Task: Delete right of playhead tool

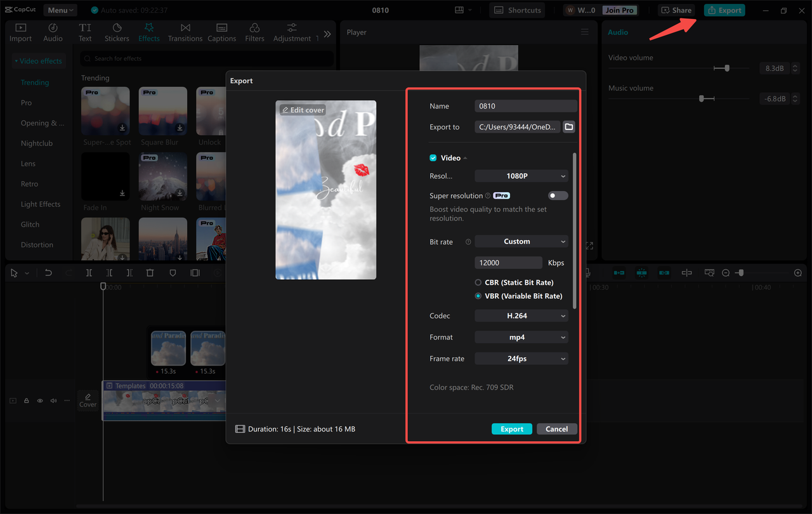Action: [x=129, y=273]
